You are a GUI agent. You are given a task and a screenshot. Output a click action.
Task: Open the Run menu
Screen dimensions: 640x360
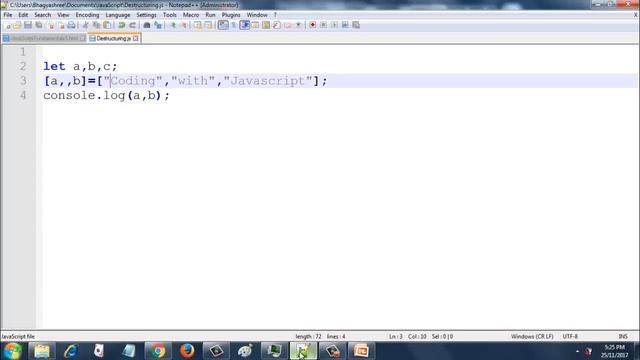210,15
